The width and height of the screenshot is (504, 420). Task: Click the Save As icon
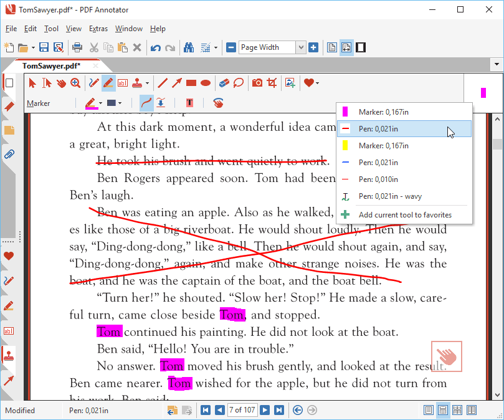point(59,47)
